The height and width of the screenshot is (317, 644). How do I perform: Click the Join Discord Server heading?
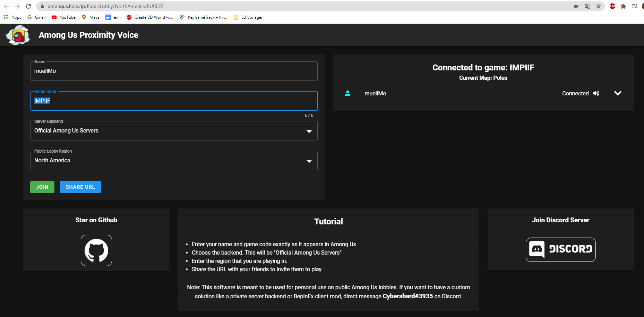(561, 220)
